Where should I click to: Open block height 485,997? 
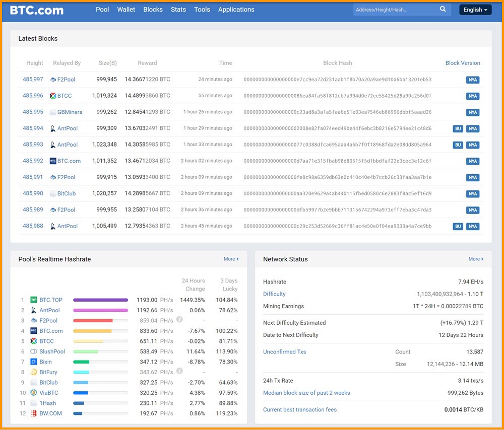click(x=33, y=80)
